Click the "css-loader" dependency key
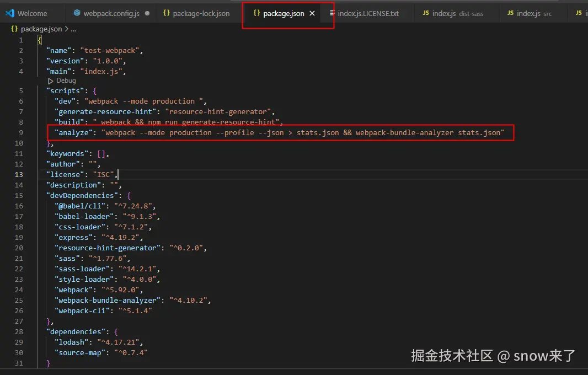This screenshot has height=375, width=588. click(x=80, y=227)
